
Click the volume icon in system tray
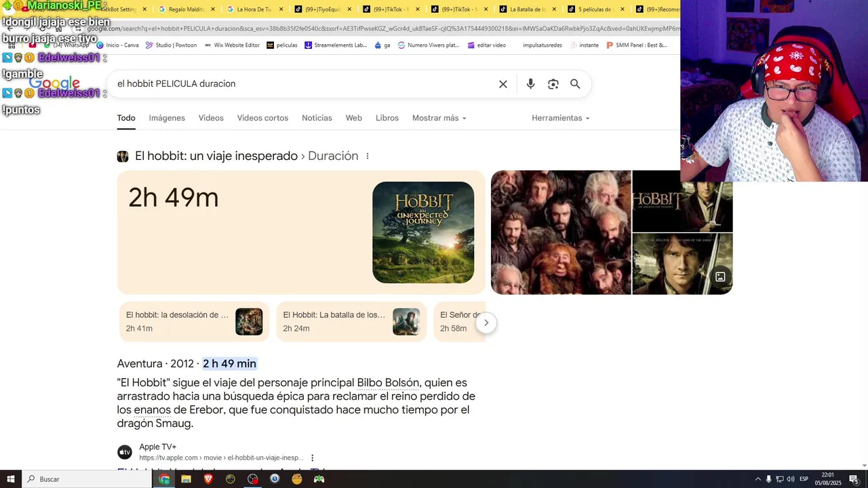(791, 479)
